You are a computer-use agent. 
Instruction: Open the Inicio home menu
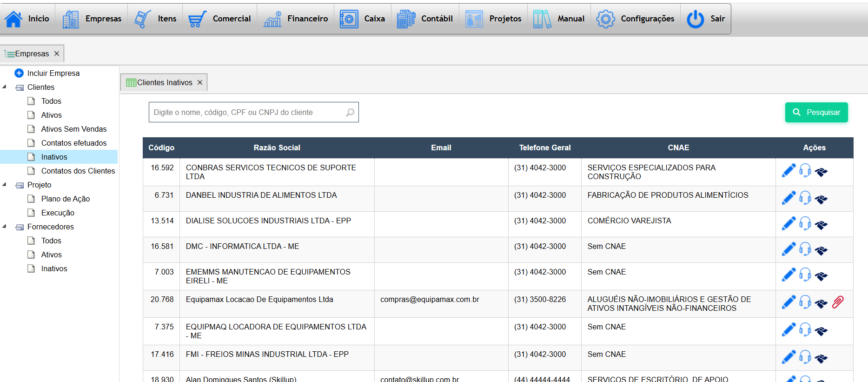(27, 19)
